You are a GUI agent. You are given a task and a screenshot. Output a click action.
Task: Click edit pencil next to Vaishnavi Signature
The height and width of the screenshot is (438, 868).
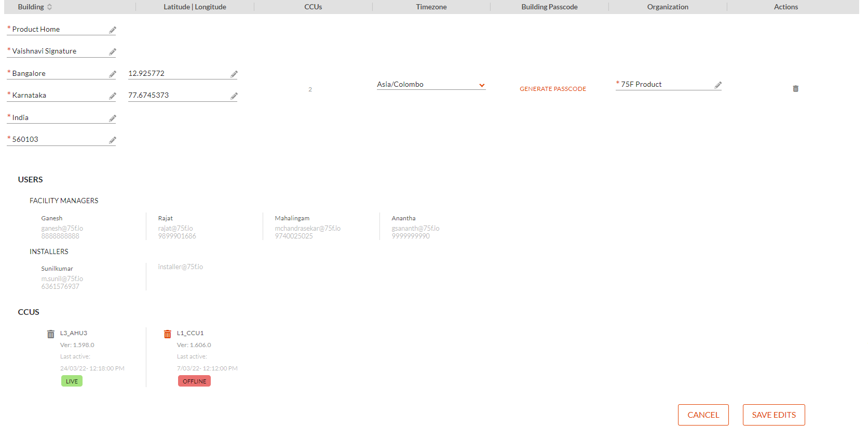[112, 52]
